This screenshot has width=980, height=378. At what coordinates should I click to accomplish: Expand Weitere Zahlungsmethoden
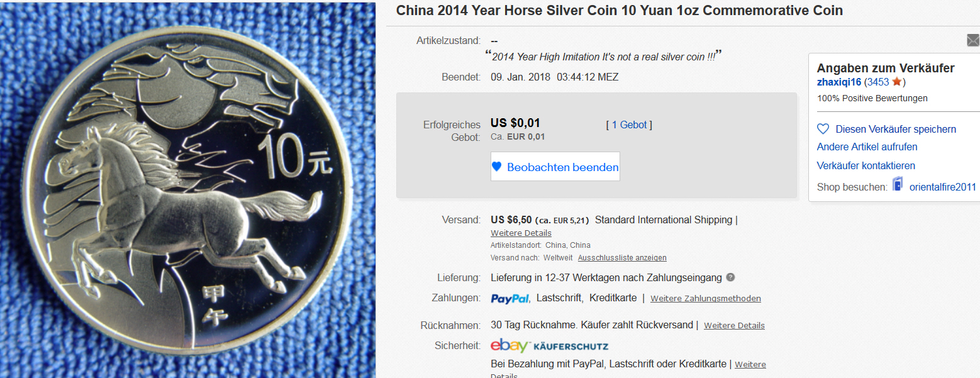click(706, 299)
